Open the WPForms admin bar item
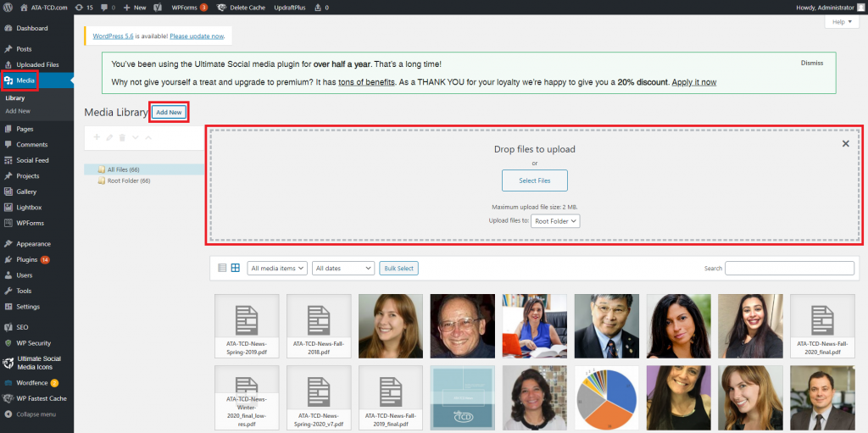868x433 pixels. click(189, 8)
